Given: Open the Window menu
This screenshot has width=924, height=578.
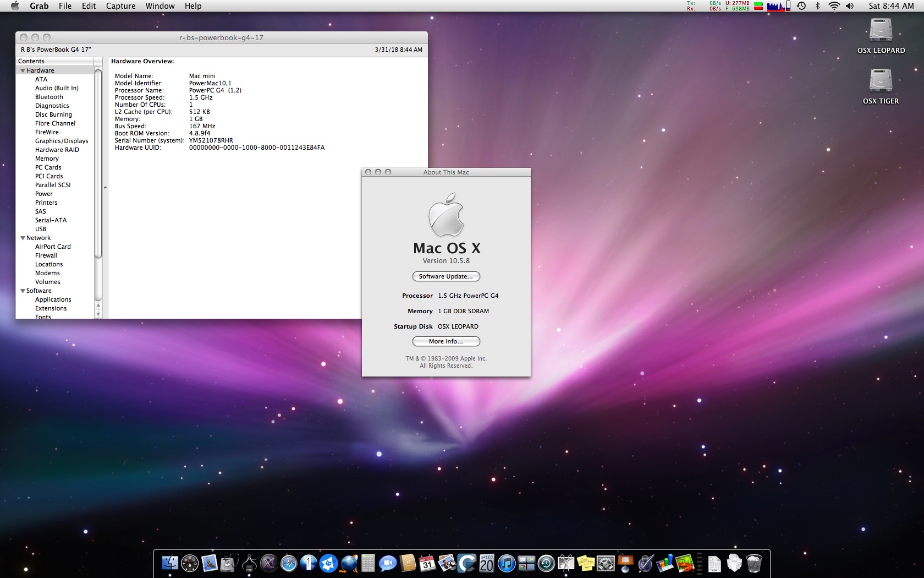Looking at the screenshot, I should click(x=160, y=6).
